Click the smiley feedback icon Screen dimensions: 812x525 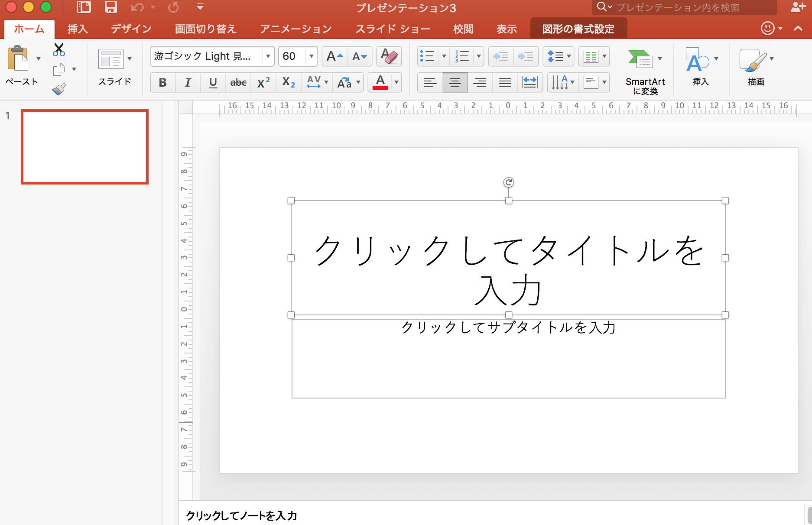[767, 28]
